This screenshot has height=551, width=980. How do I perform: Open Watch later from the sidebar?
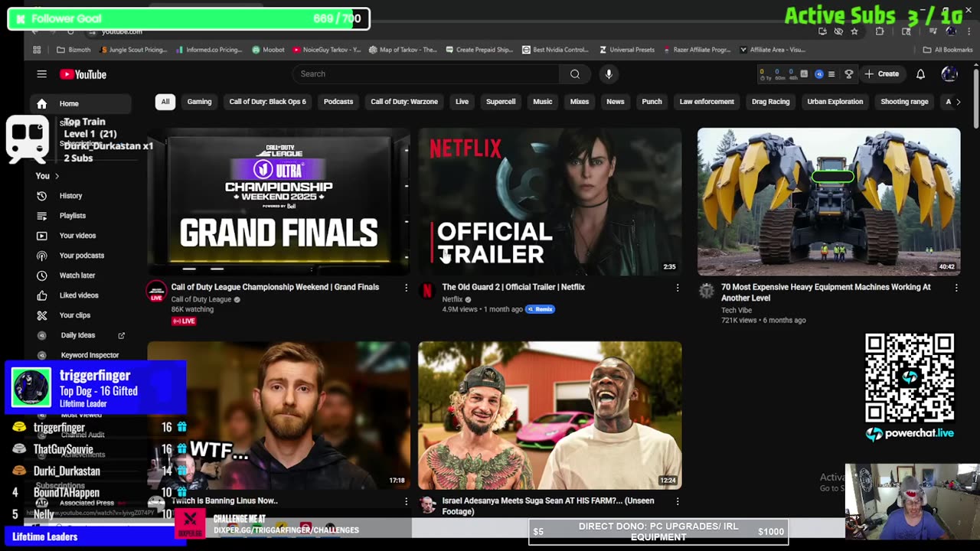click(x=77, y=275)
